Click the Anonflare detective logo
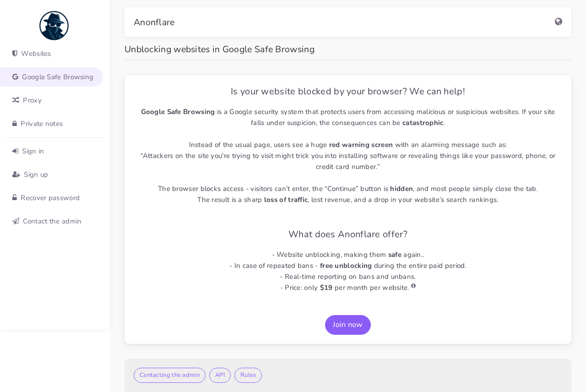 pos(54,26)
